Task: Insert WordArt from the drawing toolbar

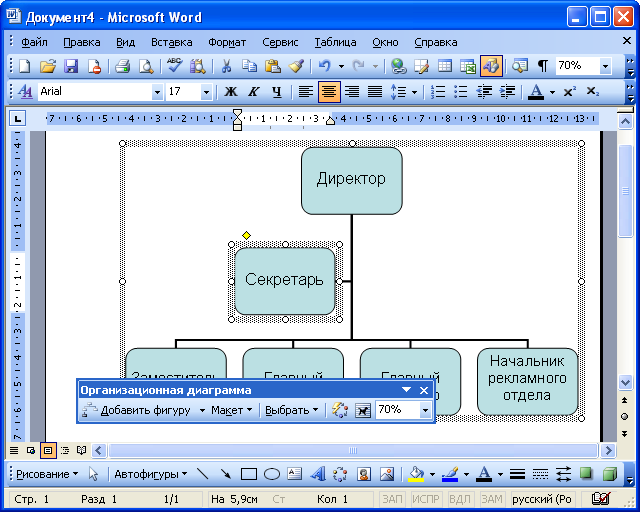Action: (317, 473)
